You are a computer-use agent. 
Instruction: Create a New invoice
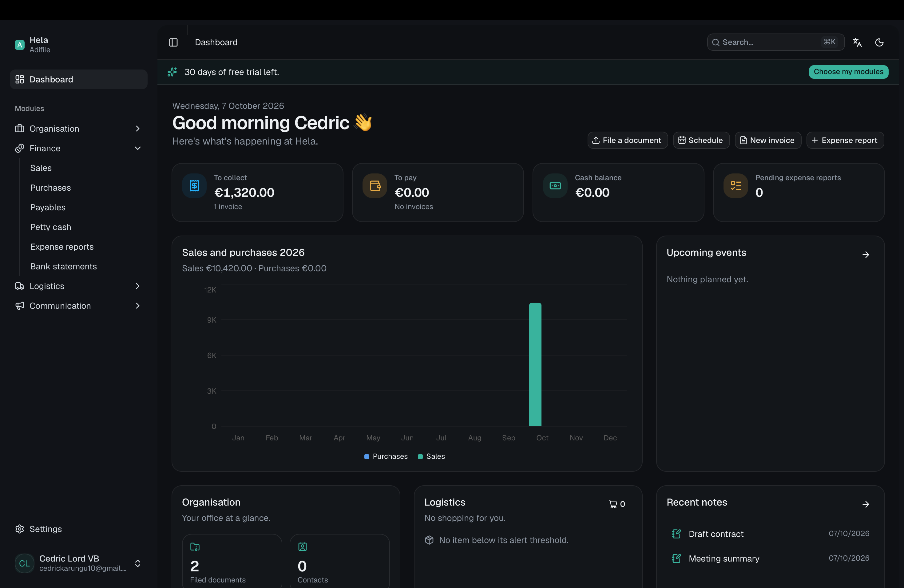point(768,140)
